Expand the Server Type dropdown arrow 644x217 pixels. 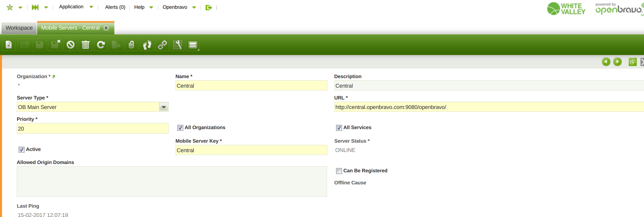pos(164,107)
